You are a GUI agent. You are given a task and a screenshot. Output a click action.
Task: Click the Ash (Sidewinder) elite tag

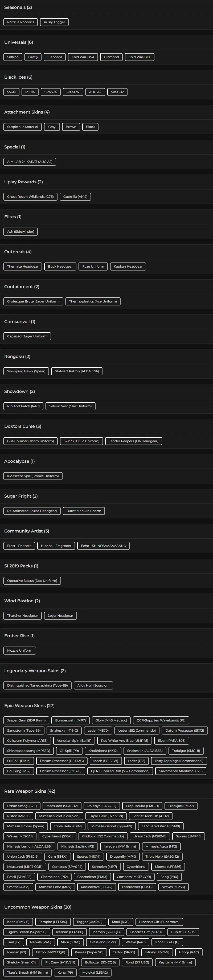(21, 231)
